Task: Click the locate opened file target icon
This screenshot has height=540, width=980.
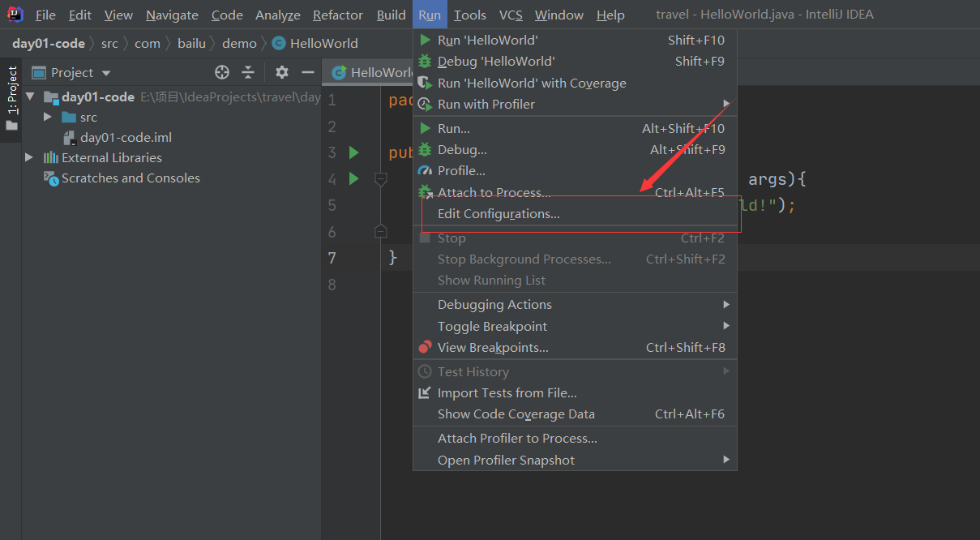Action: 222,72
